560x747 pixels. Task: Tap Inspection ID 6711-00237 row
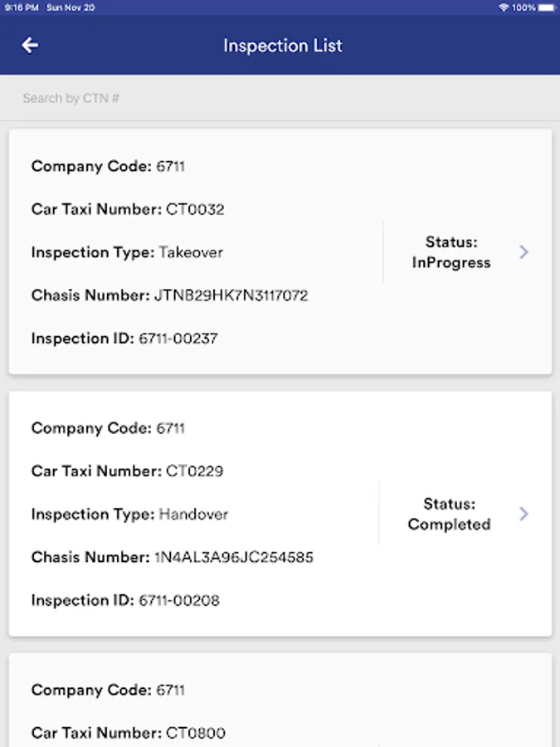click(x=124, y=339)
